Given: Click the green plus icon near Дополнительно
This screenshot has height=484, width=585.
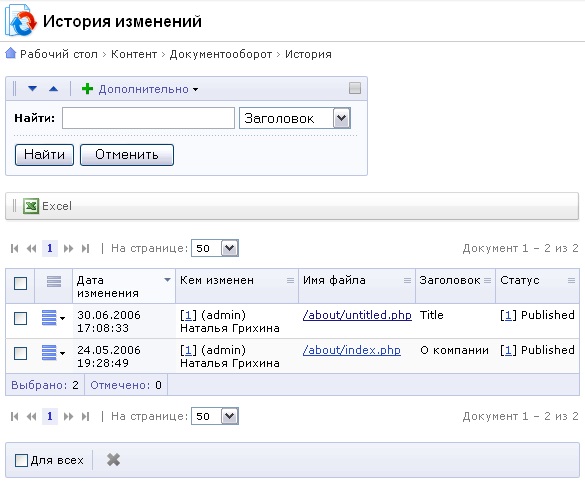Looking at the screenshot, I should [x=87, y=89].
